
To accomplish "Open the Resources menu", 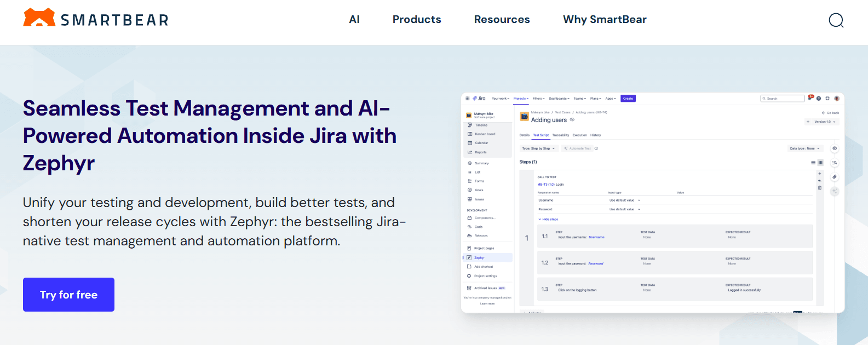I will (x=502, y=20).
